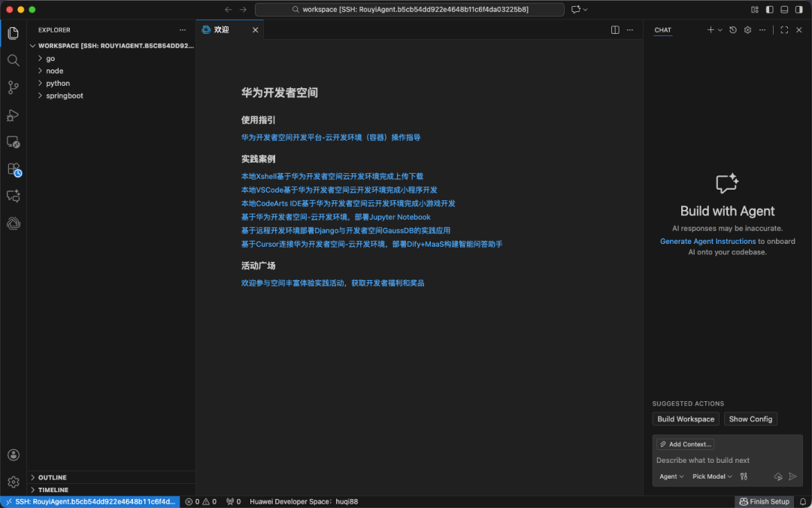Click Huawei Developer Space: huqi88 status entry

point(304,502)
